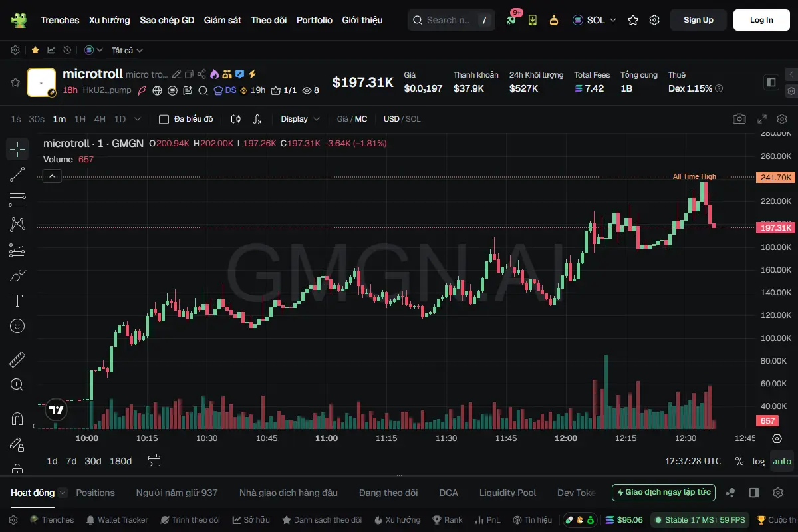Enable the Đa biểu đồ checkbox
This screenshot has height=532, width=798.
pyautogui.click(x=164, y=119)
